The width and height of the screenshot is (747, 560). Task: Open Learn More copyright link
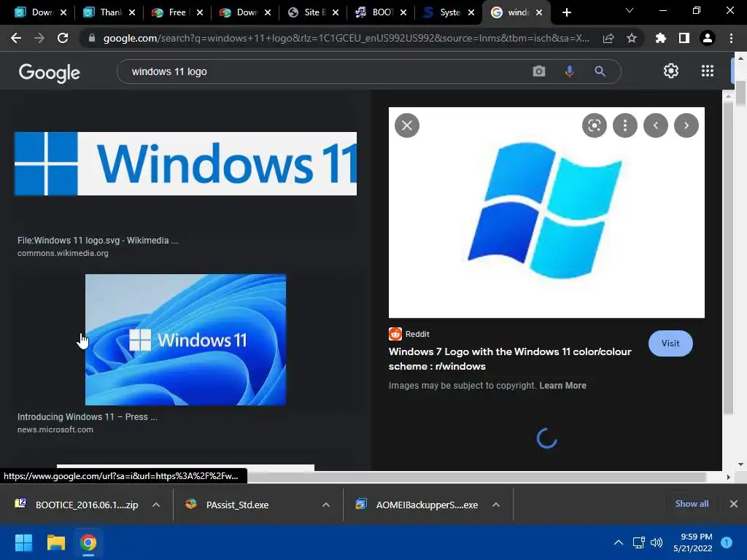click(x=562, y=385)
